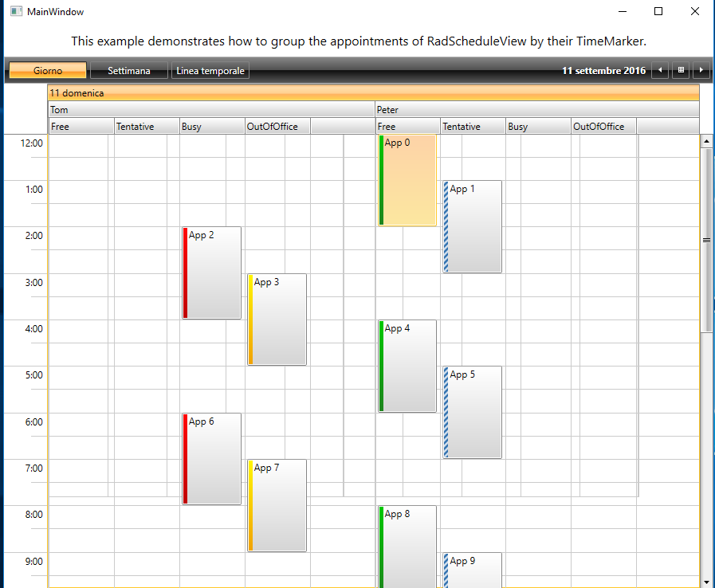The width and height of the screenshot is (715, 588).
Task: Go to the previous day arrow
Action: [x=660, y=70]
